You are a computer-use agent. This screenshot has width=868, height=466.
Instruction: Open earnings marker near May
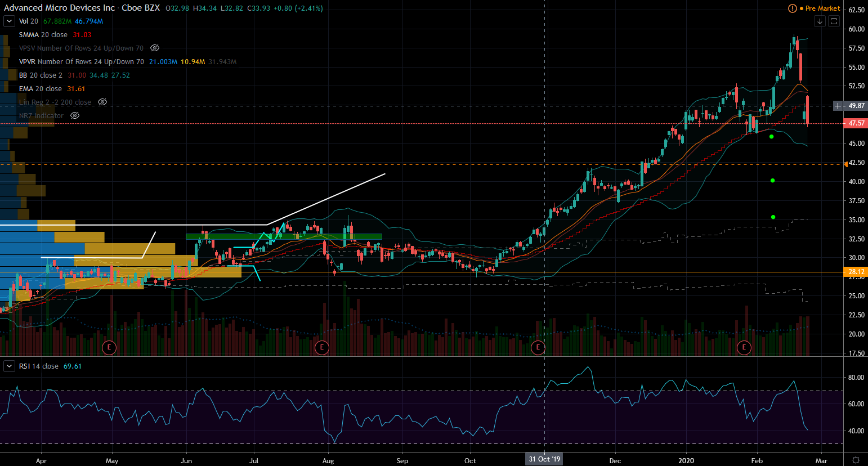(109, 347)
